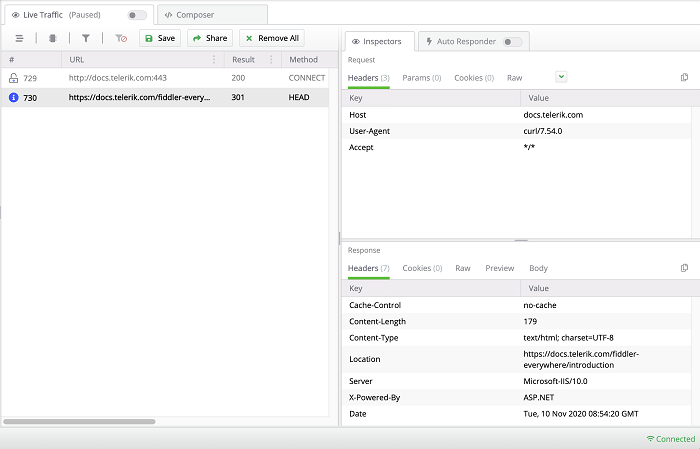The width and height of the screenshot is (700, 449).
Task: Click lock icon of session 729
Action: 13,78
